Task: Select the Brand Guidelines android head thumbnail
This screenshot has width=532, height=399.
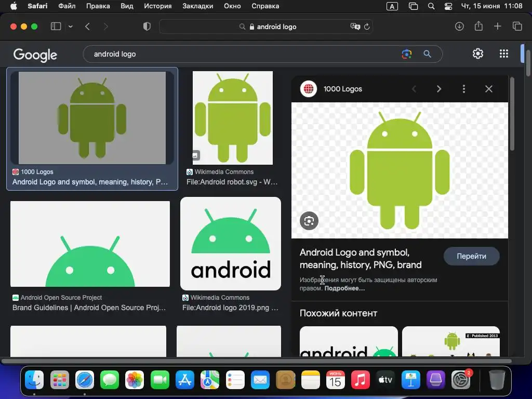Action: [x=90, y=244]
